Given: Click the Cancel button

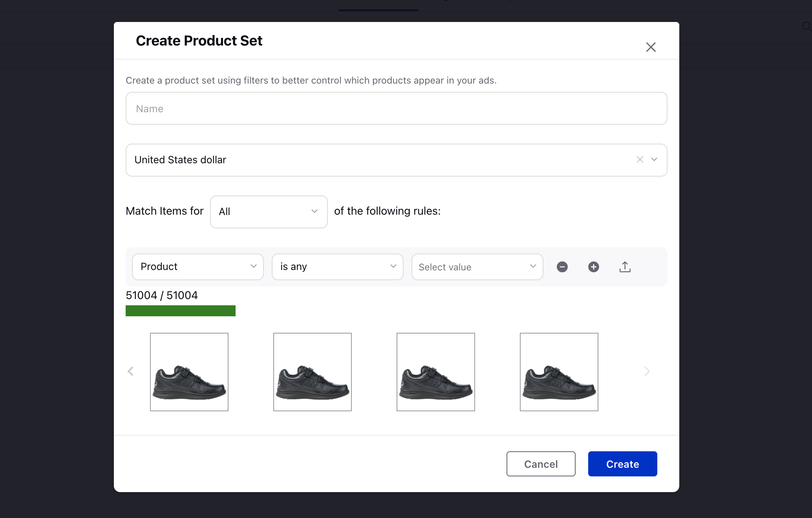Looking at the screenshot, I should (541, 464).
